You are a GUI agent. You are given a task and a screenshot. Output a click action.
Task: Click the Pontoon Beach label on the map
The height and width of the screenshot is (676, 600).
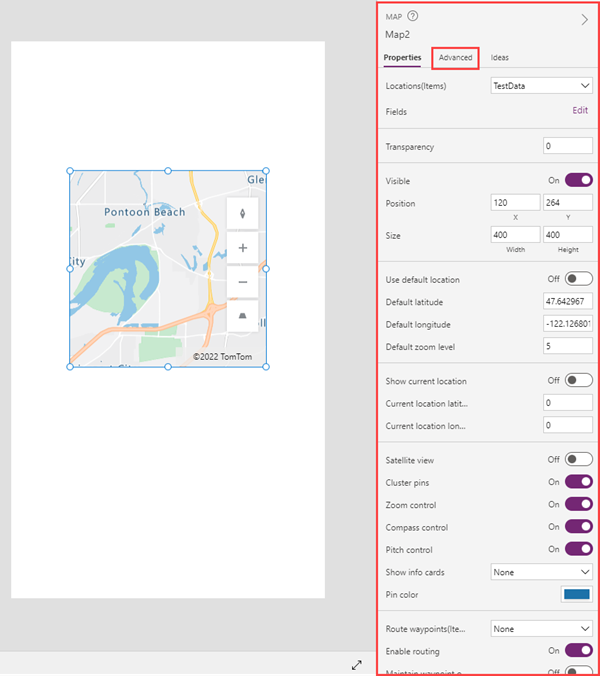(145, 212)
